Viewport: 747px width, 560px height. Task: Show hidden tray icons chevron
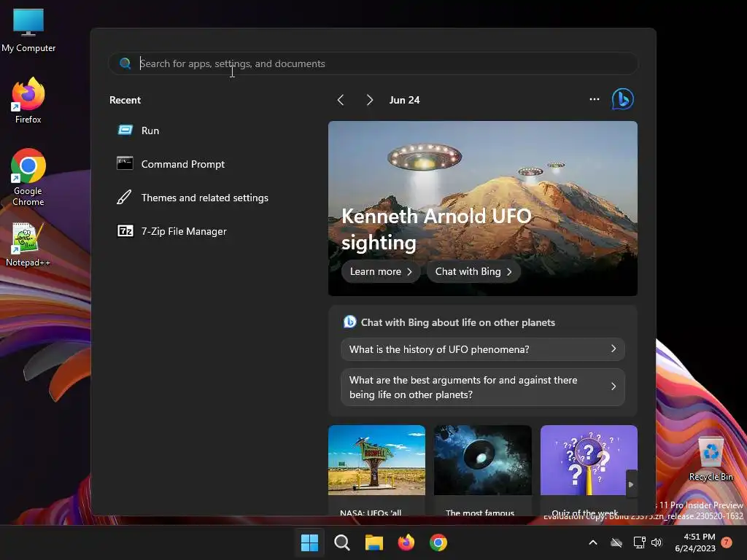(593, 542)
